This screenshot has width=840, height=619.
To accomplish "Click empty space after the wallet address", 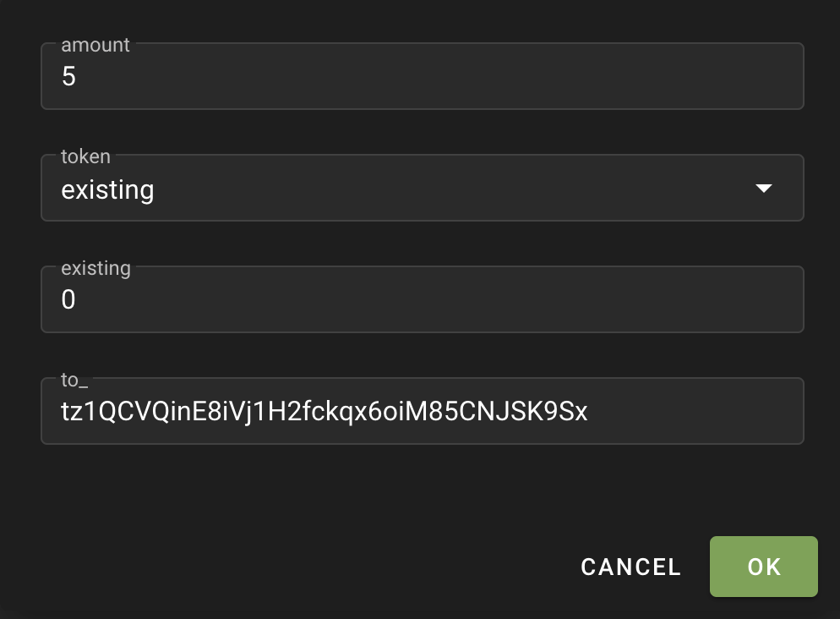I will point(693,412).
